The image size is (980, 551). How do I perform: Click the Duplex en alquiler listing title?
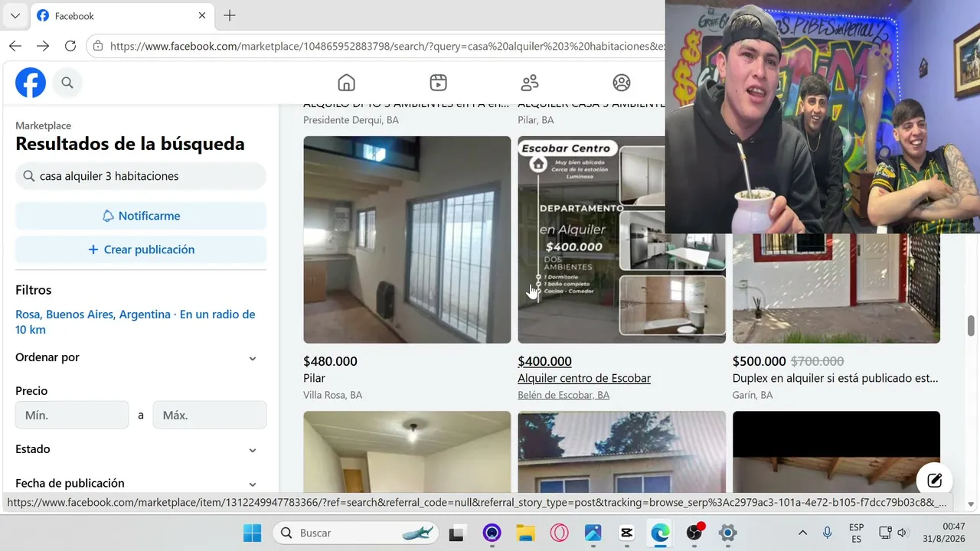coord(835,378)
